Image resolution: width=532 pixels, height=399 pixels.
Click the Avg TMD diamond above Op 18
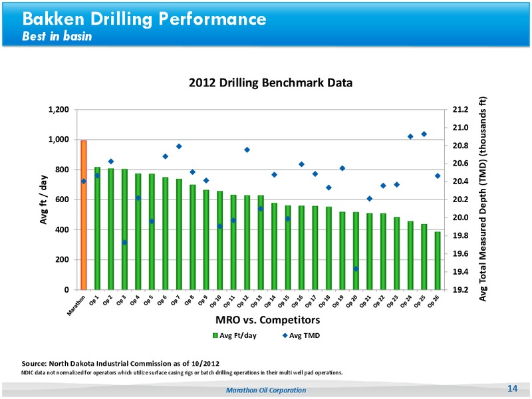329,188
